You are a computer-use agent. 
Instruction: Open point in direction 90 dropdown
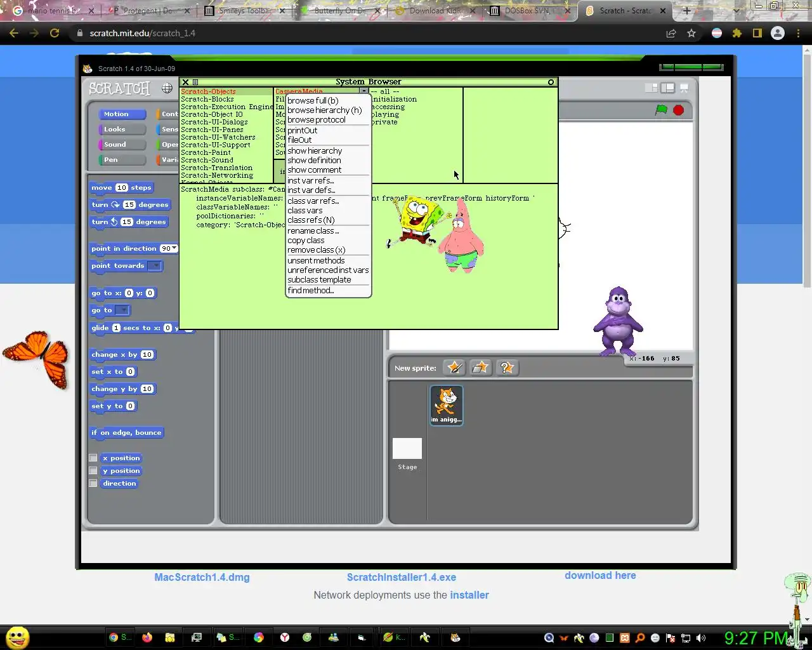169,248
